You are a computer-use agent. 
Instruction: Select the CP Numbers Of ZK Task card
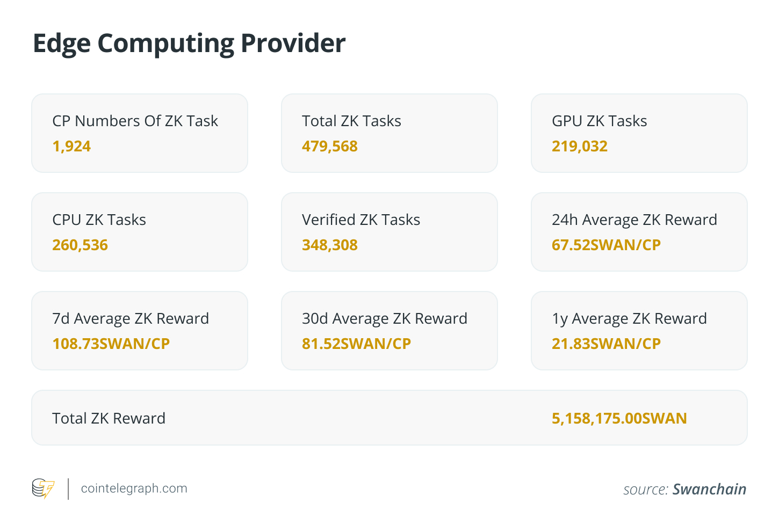pyautogui.click(x=140, y=133)
